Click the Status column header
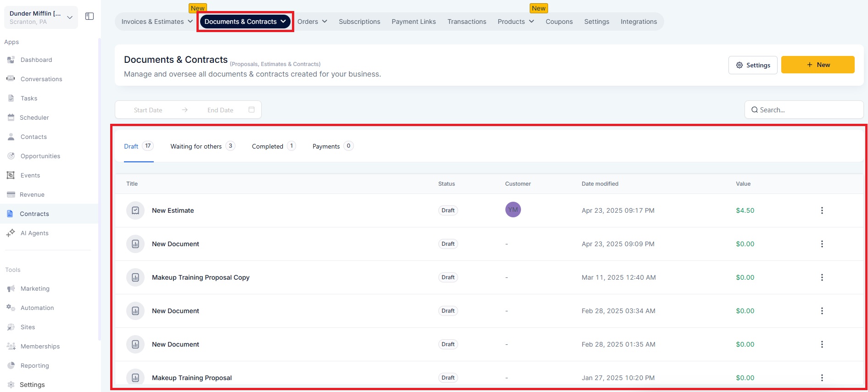868x392 pixels. tap(446, 184)
